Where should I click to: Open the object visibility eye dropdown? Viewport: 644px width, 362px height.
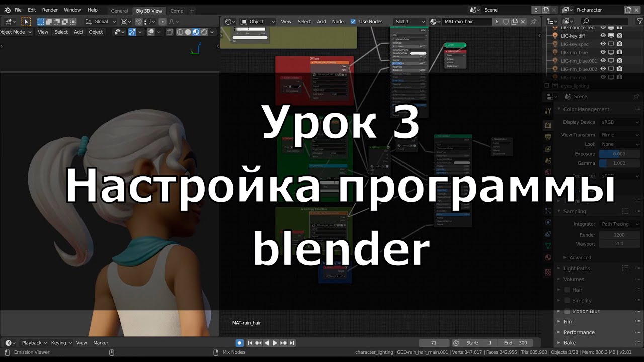(119, 32)
